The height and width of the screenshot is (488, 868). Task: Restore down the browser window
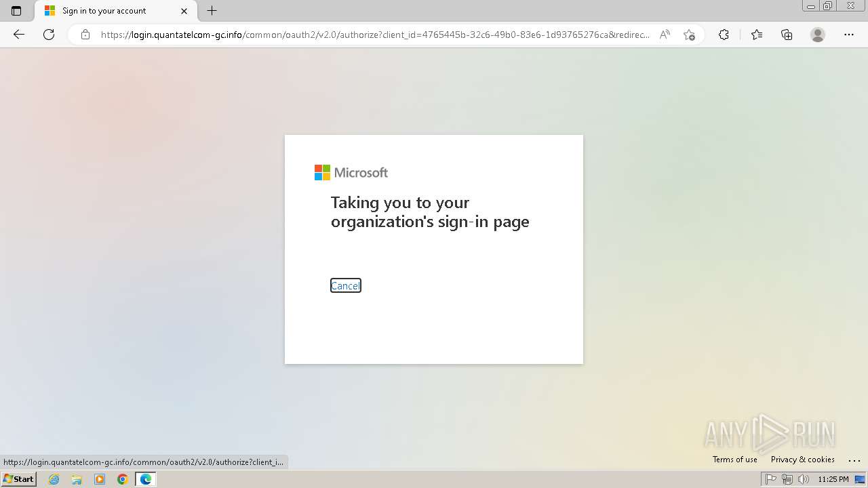coord(828,5)
